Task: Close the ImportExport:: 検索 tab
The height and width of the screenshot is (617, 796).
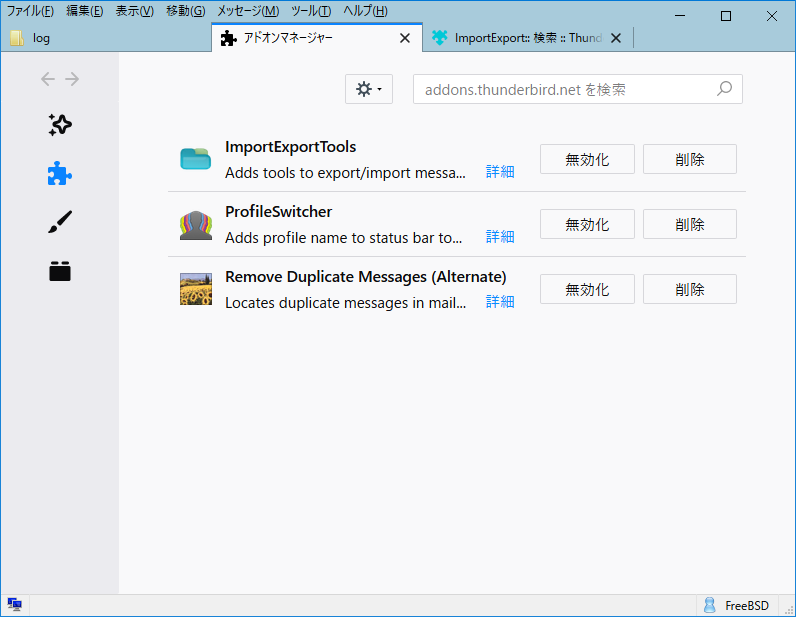Action: click(x=616, y=38)
